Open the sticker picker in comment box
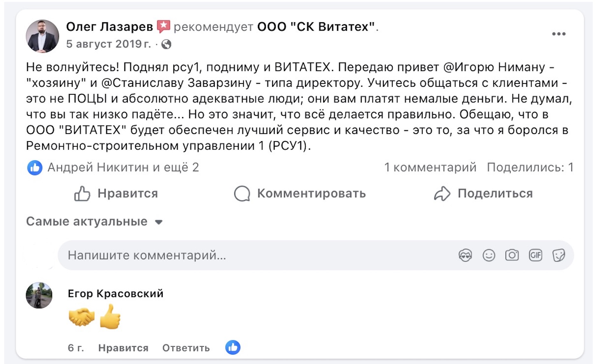This screenshot has width=596, height=364. click(559, 255)
